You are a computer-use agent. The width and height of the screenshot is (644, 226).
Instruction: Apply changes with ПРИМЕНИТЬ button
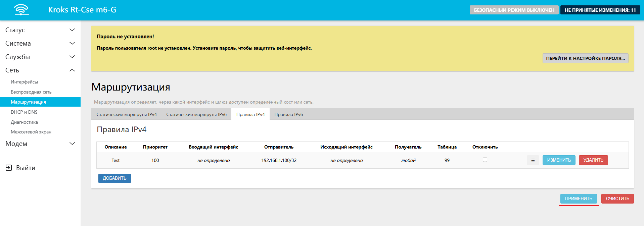click(578, 199)
